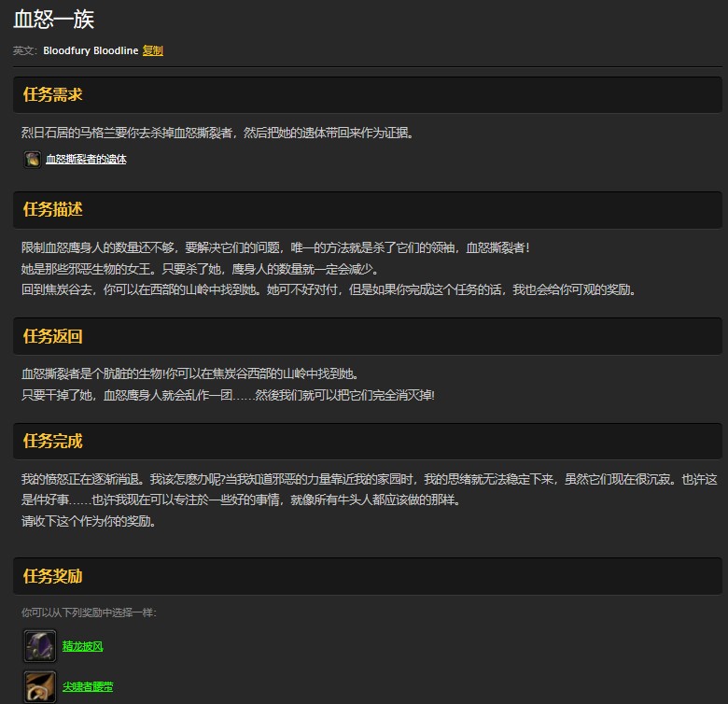Click the description line beginning 限制血怒鹰身人的数量
The image size is (728, 704).
click(x=275, y=247)
